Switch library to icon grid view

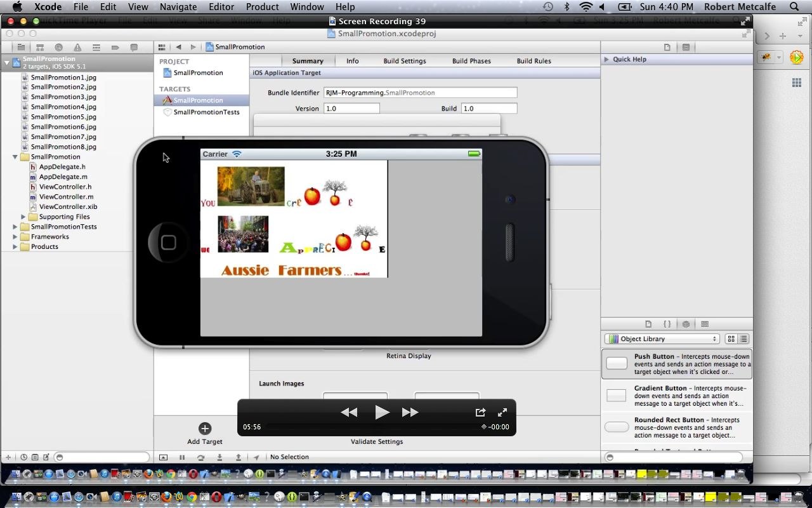[731, 339]
